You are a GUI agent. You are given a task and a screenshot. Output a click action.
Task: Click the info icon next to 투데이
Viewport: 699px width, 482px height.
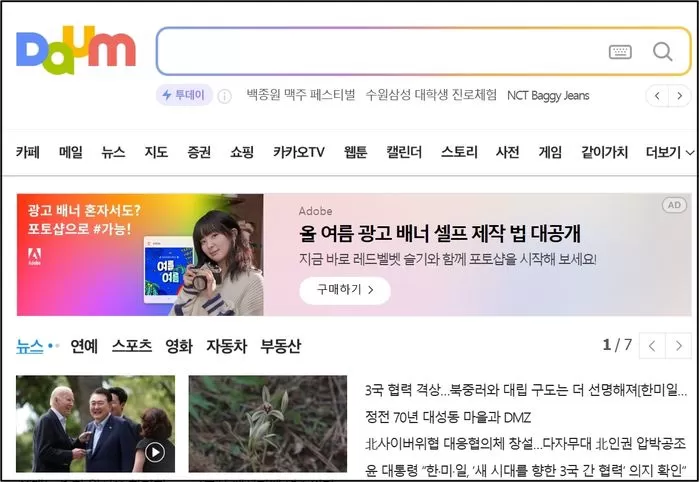[224, 96]
